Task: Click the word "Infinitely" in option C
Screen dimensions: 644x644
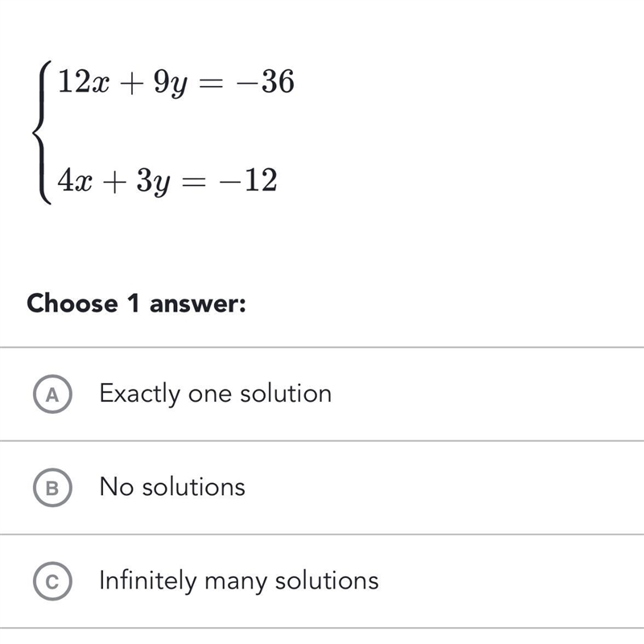Action: 148,581
